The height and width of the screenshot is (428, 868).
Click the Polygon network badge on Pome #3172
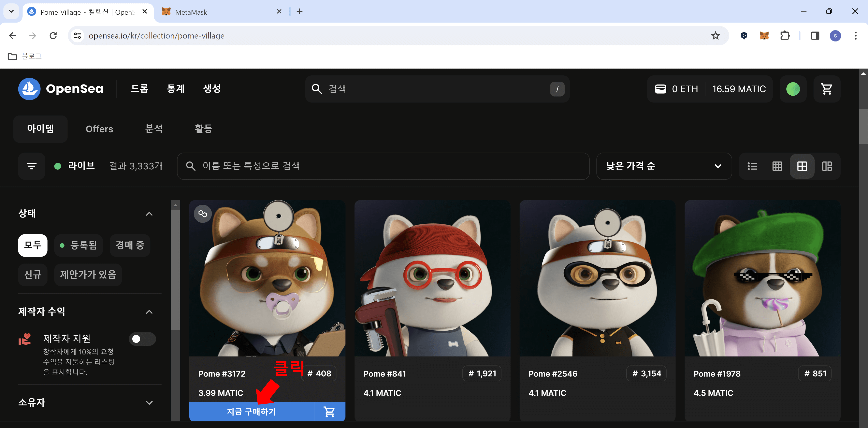[x=203, y=213]
